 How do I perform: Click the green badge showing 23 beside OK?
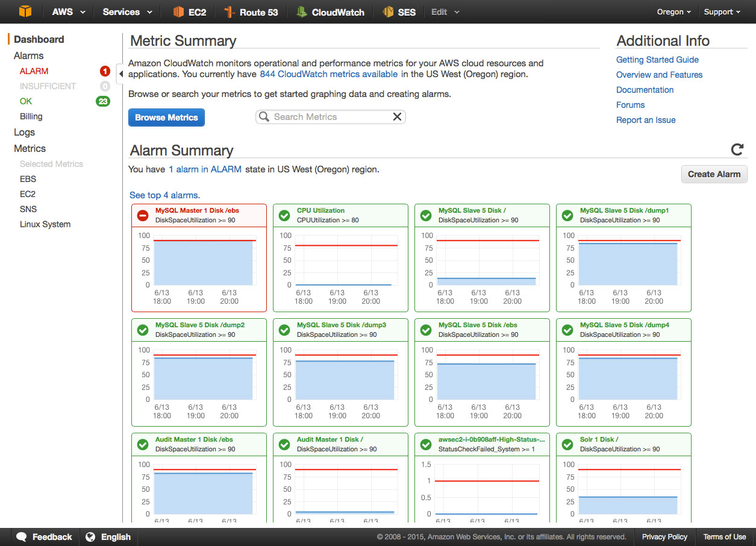pos(103,101)
